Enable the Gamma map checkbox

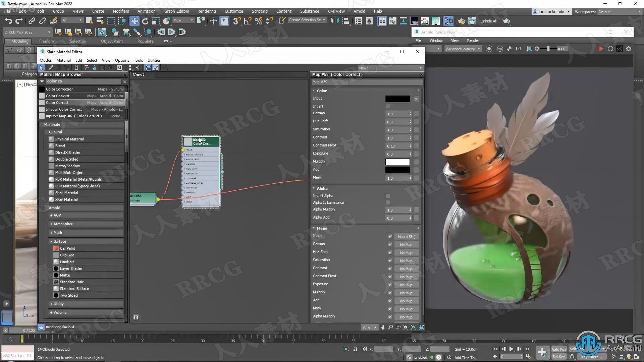point(389,244)
